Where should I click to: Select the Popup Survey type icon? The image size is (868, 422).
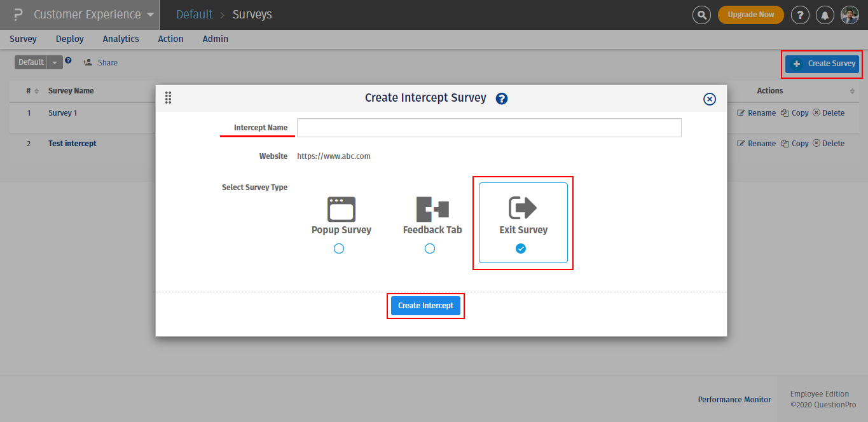[341, 208]
